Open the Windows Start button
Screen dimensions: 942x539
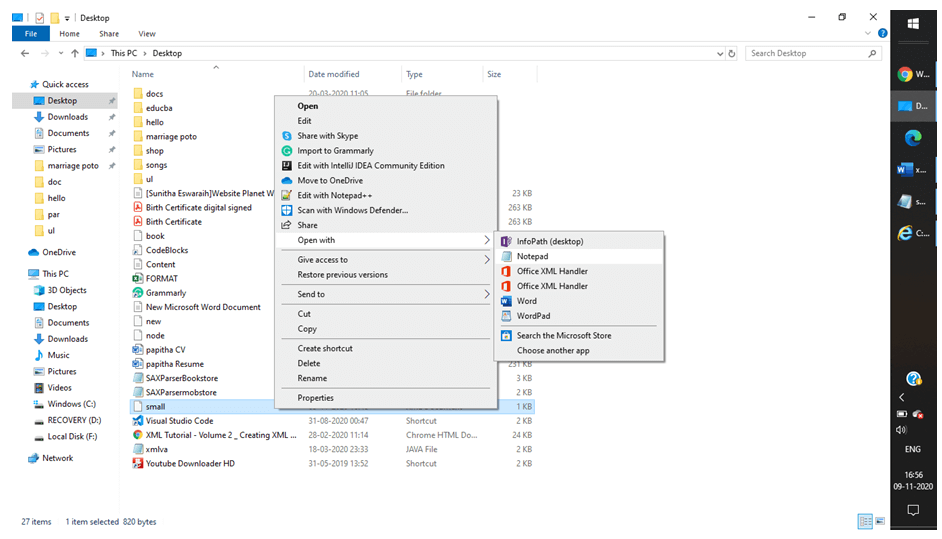(913, 24)
